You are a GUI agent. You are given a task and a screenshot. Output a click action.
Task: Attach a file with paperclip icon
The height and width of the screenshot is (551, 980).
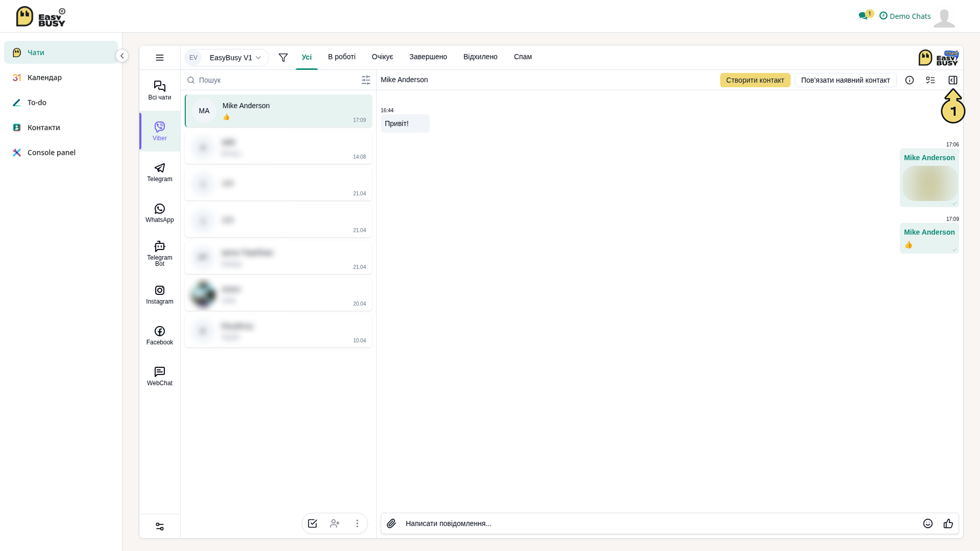point(391,523)
